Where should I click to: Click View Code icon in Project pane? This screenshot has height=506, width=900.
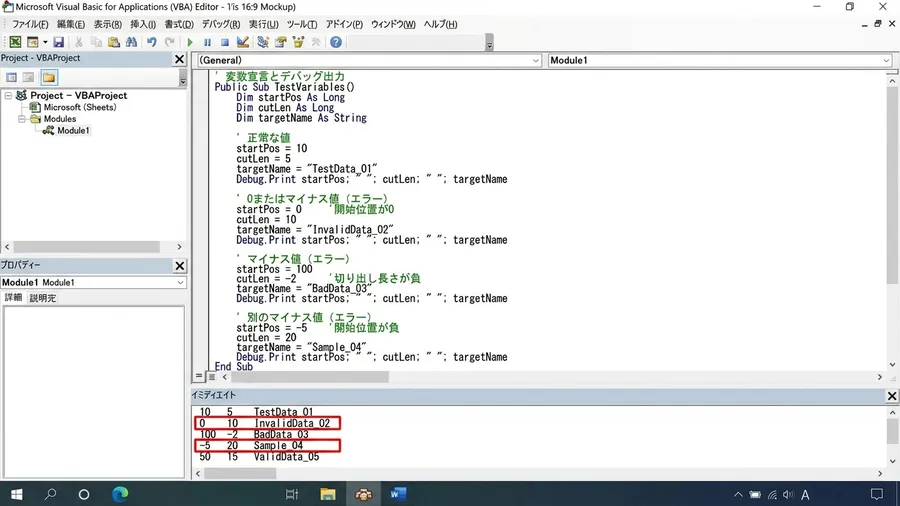(x=11, y=77)
